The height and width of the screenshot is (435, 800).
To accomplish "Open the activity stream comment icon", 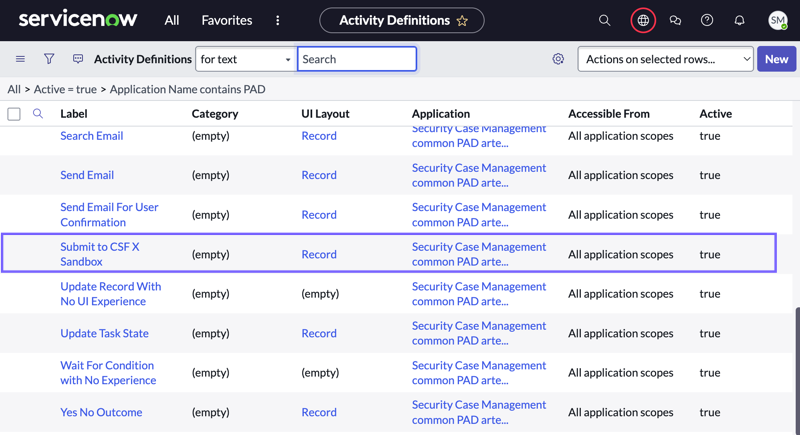I will (x=78, y=59).
